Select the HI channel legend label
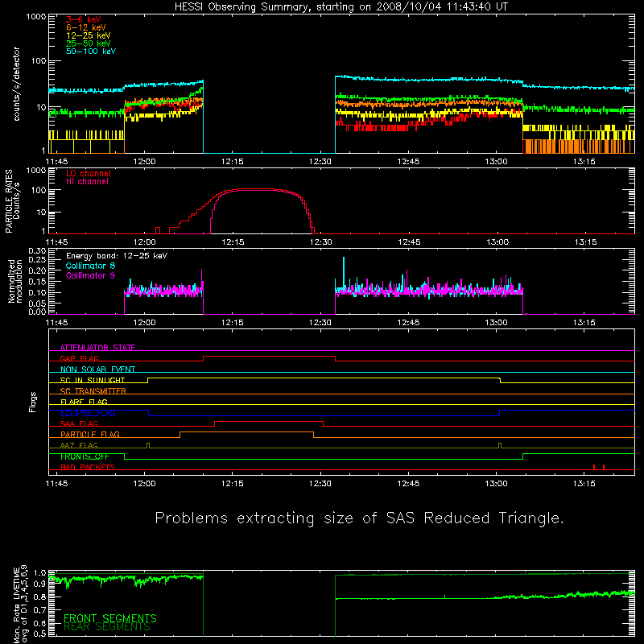The width and height of the screenshot is (644, 644). click(87, 181)
